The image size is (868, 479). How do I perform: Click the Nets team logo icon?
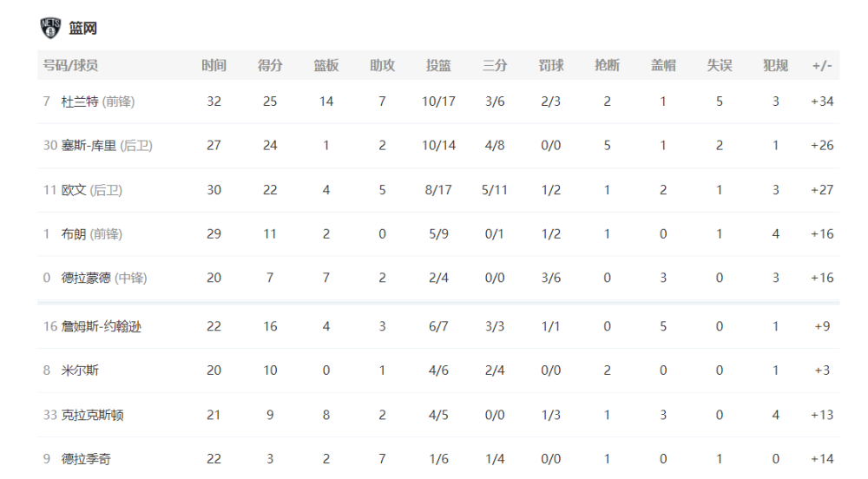(50, 28)
